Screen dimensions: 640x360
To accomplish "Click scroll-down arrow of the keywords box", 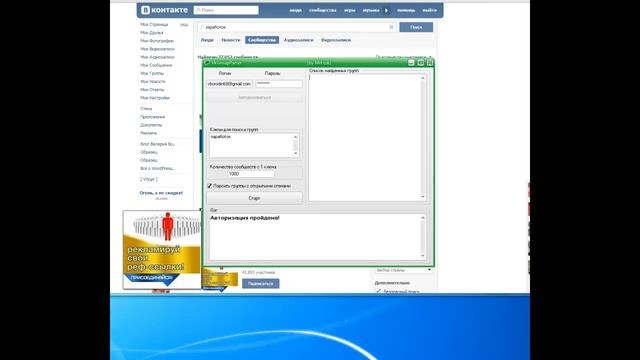I will (296, 153).
